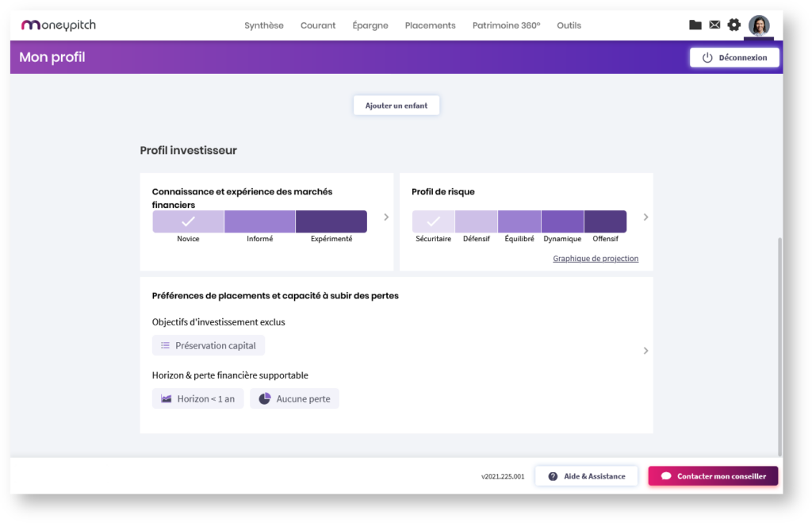This screenshot has height=523, width=812.
Task: Click the Déconnexion button
Action: (x=734, y=58)
